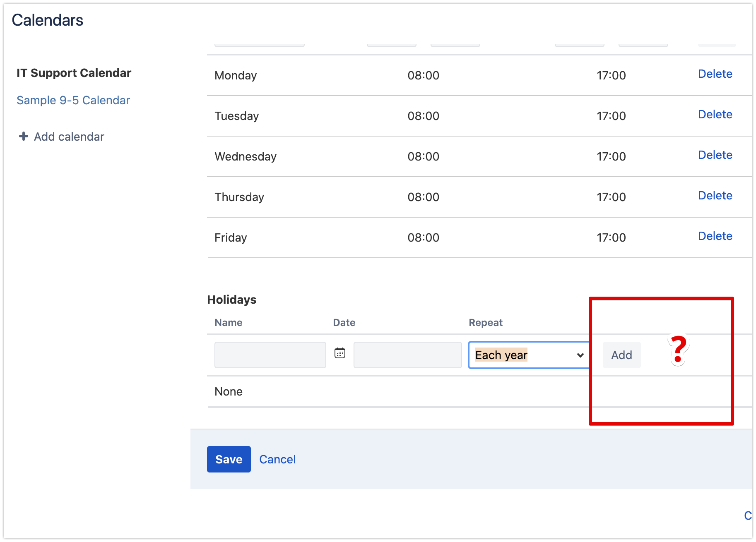Delete Friday's working hours
This screenshot has width=756, height=542.
715,236
